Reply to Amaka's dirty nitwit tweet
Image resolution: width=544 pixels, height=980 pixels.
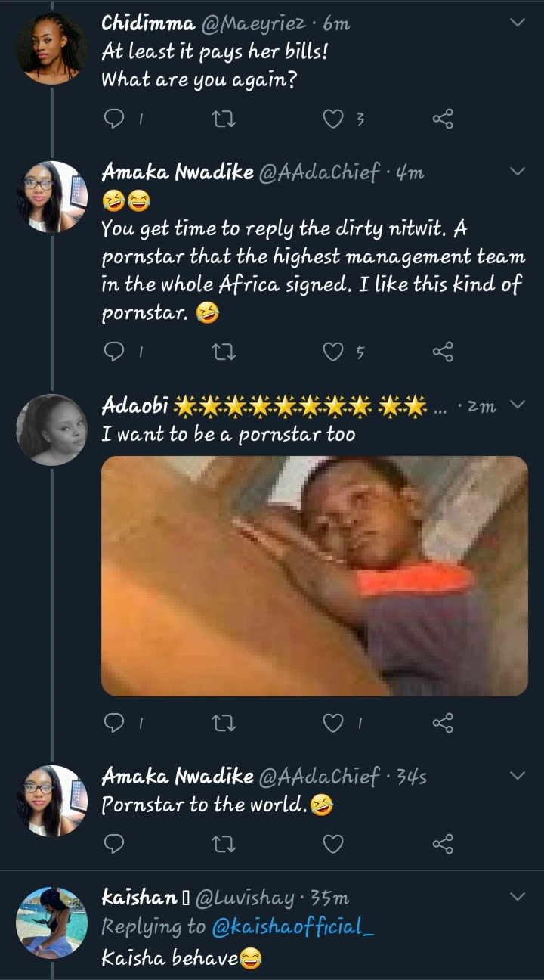[x=113, y=352]
